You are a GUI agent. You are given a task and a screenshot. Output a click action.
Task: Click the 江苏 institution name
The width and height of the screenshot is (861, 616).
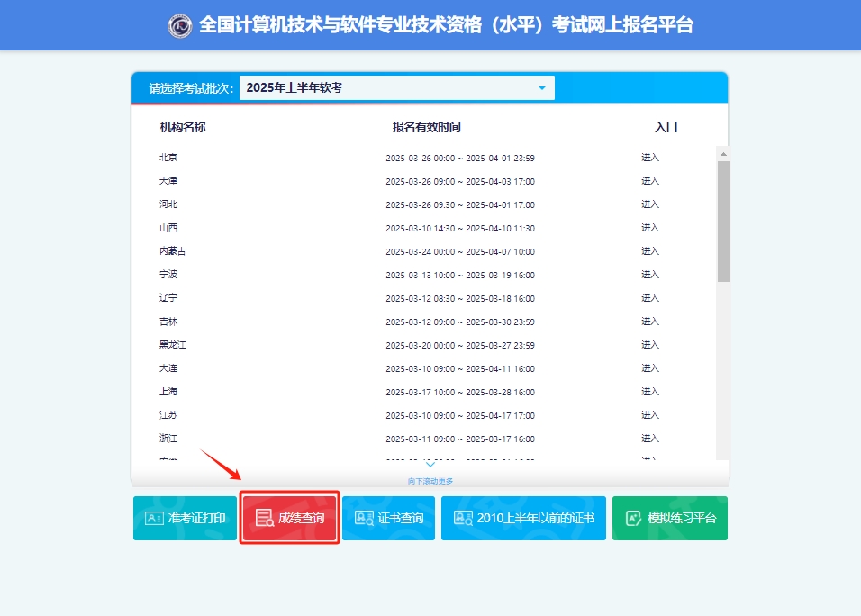168,415
